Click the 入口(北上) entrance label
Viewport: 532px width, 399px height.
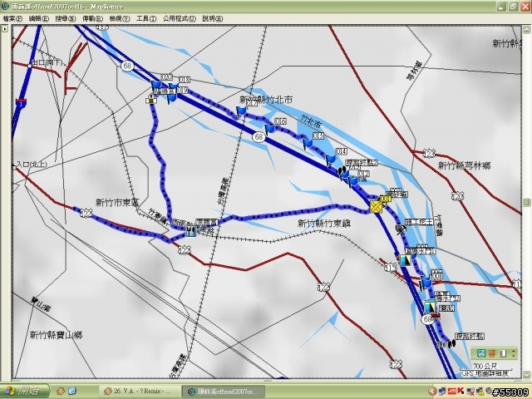click(32, 165)
